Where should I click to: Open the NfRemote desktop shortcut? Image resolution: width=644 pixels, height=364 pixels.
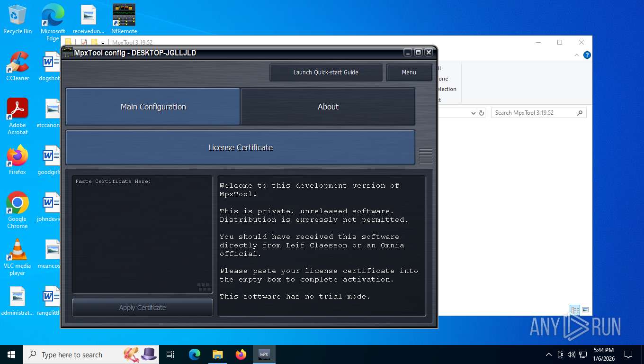[124, 19]
